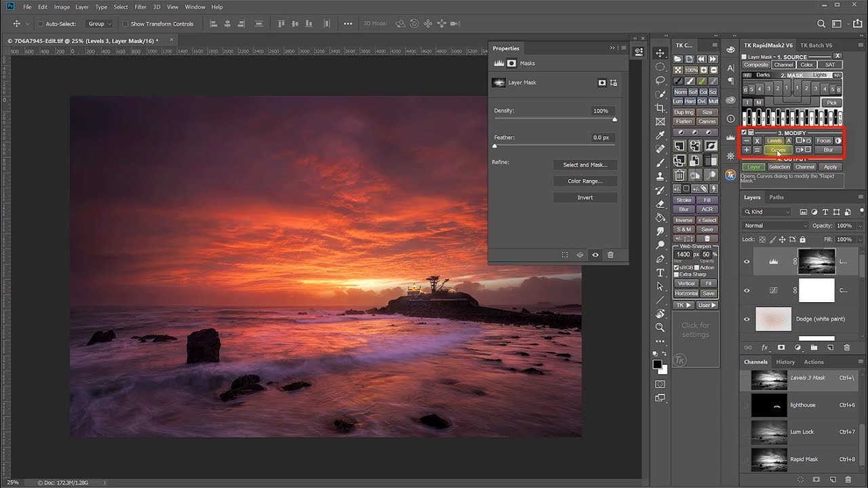Enable Show Transform Controls checkbox

click(x=125, y=24)
